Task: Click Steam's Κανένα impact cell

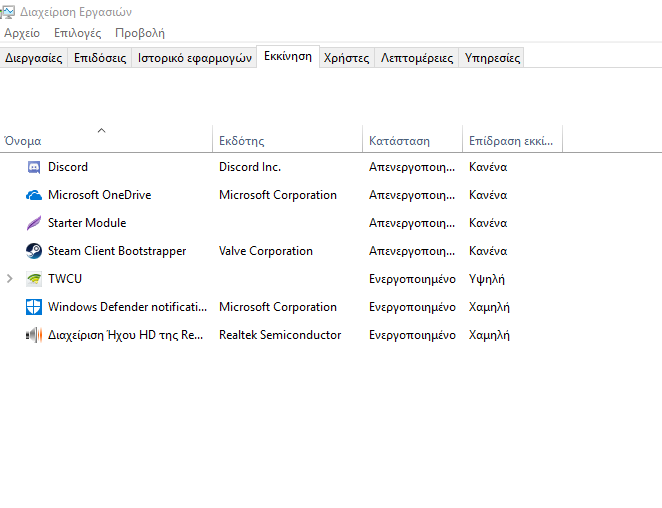Action: click(x=488, y=251)
